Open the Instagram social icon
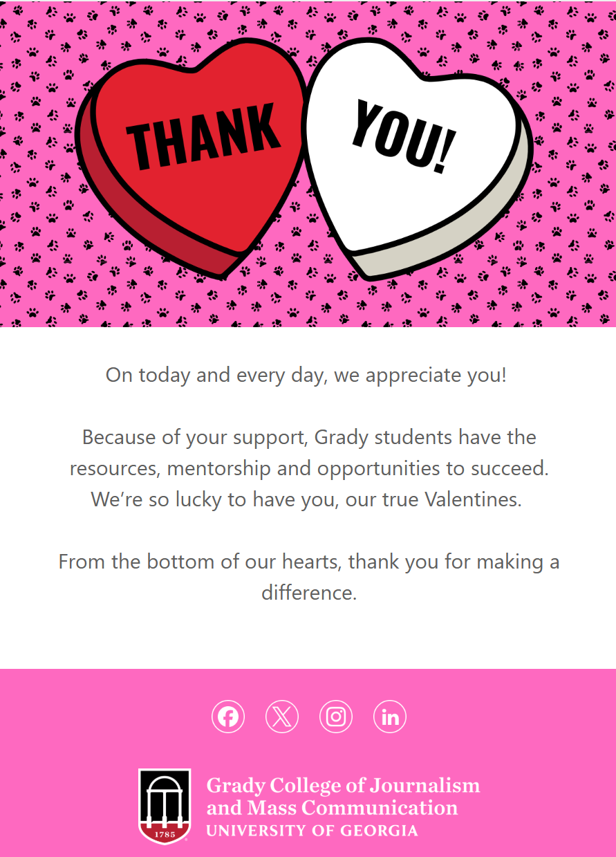 336,717
